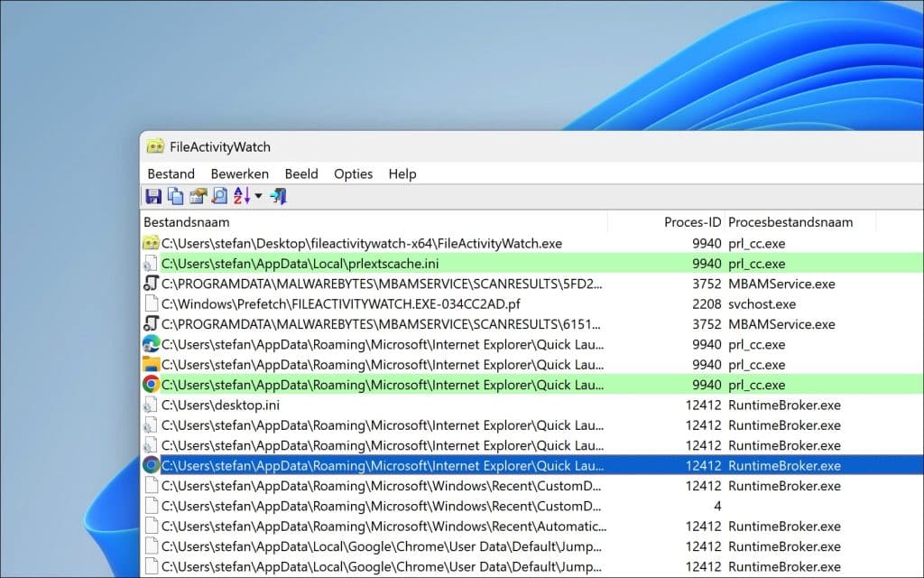Open the Bewerken menu

coord(240,174)
